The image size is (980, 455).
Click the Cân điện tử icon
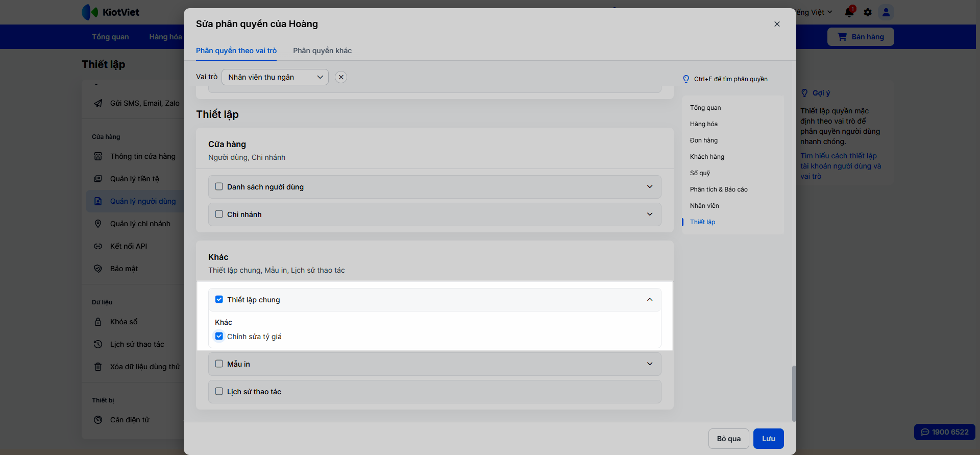coord(98,420)
